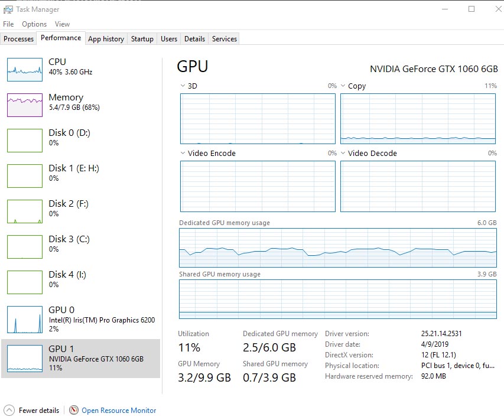Click the Task Manager app icon in title bar

point(8,9)
